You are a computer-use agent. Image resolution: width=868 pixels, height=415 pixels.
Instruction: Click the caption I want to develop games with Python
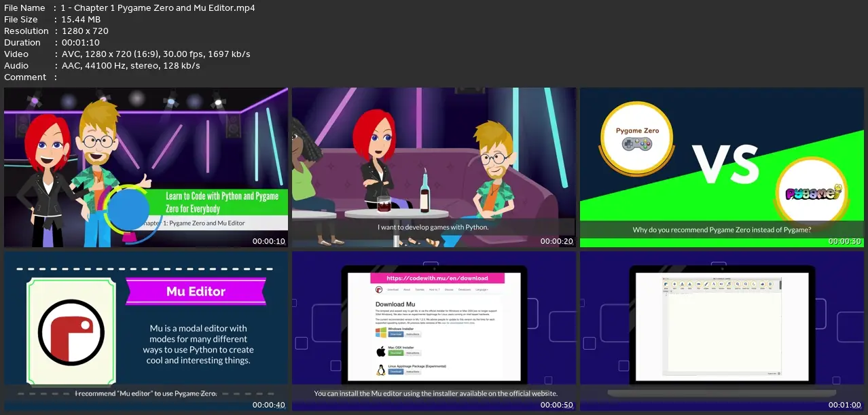pos(433,227)
